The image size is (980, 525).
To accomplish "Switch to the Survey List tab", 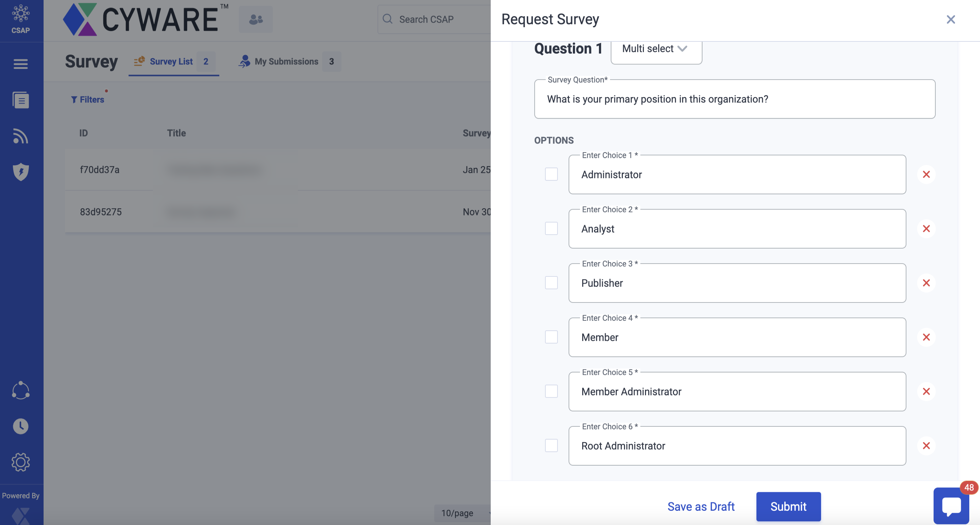I will pyautogui.click(x=171, y=61).
